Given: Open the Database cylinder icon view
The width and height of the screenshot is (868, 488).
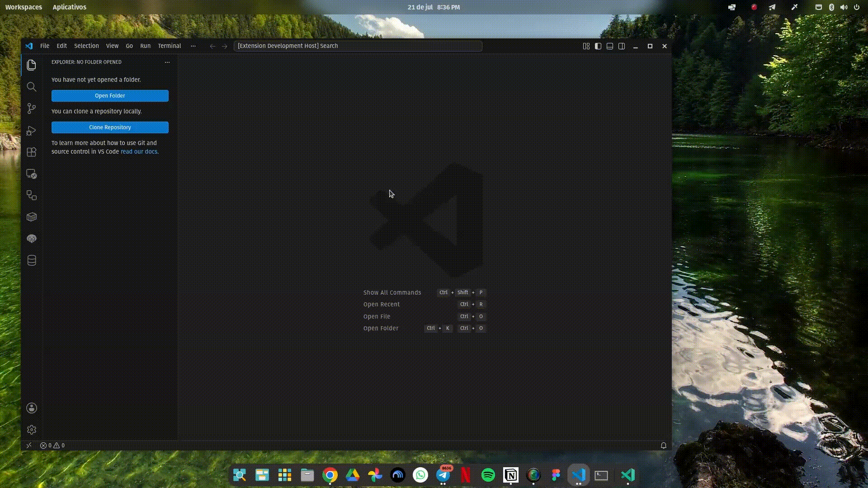Looking at the screenshot, I should tap(31, 260).
